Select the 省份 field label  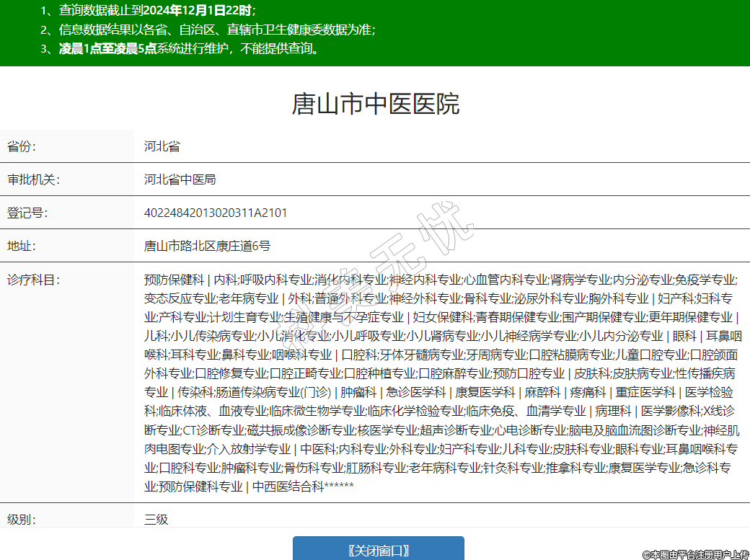click(x=21, y=146)
